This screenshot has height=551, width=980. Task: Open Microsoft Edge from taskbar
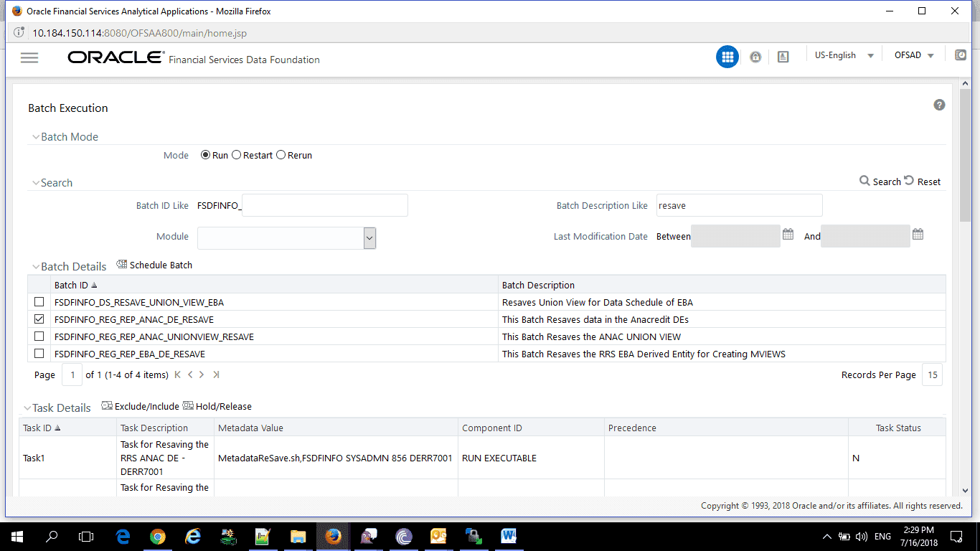click(x=123, y=536)
